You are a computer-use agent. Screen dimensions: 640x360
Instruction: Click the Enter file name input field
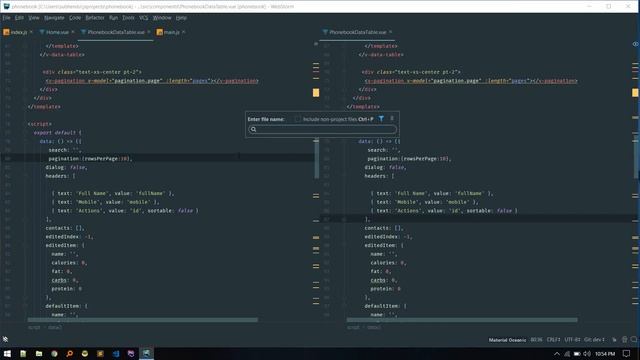click(x=322, y=129)
